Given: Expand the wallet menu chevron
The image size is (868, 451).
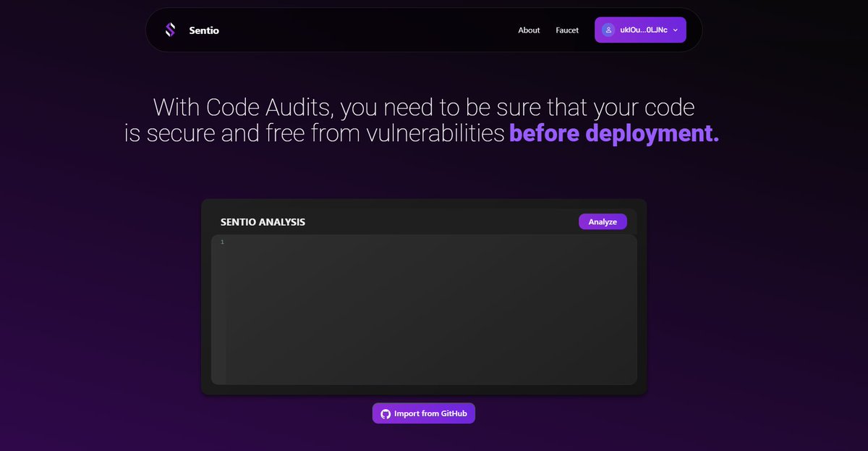Looking at the screenshot, I should [675, 30].
